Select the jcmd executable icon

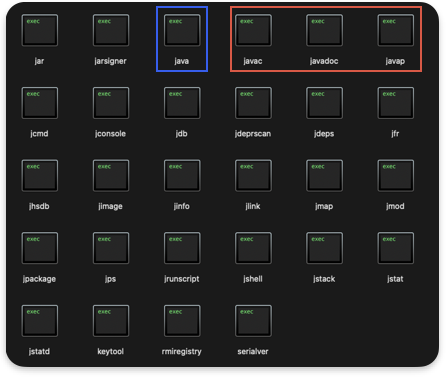[x=40, y=103]
